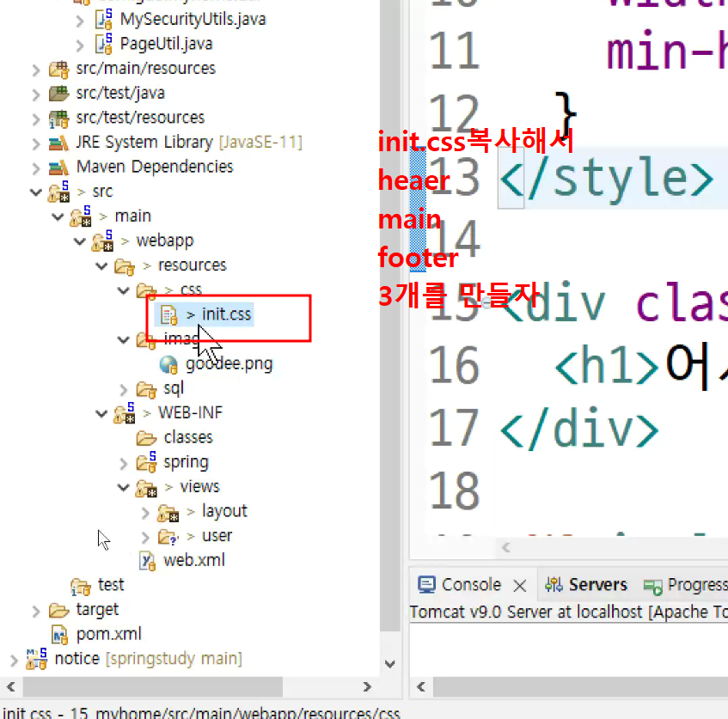The height and width of the screenshot is (719, 728).
Task: Click the init.css file icon
Action: (169, 314)
